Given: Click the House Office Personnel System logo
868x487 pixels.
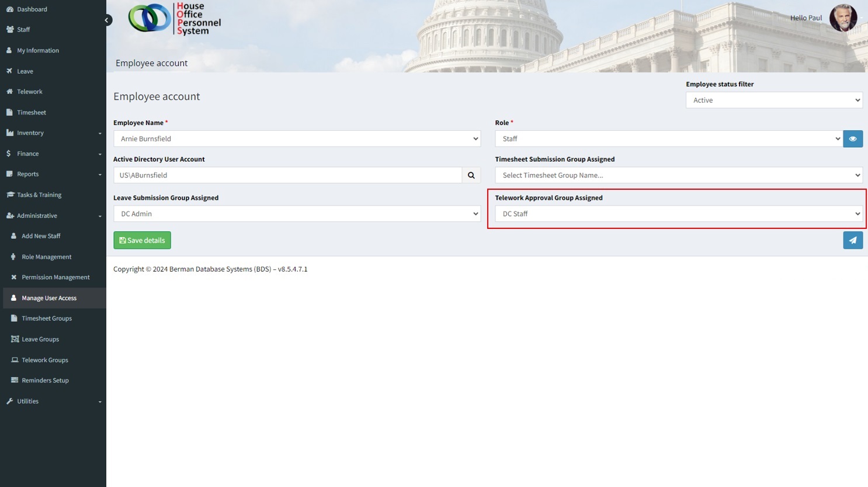Looking at the screenshot, I should tap(175, 19).
